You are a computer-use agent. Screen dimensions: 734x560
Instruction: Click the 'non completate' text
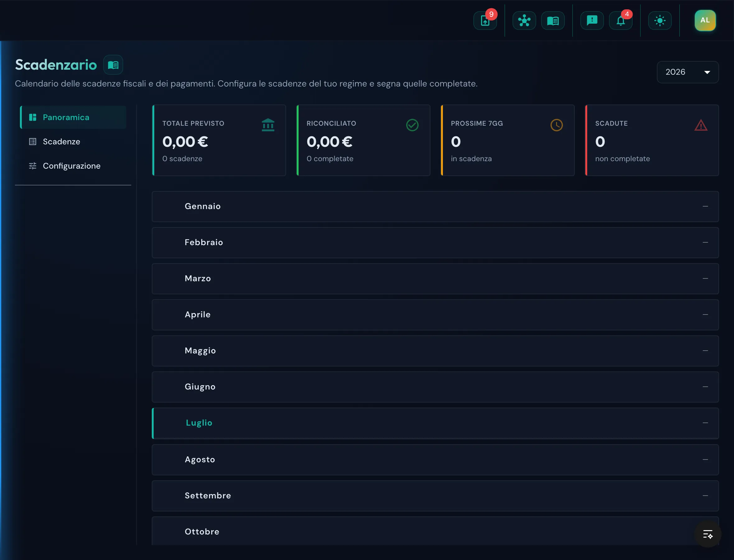pos(622,159)
